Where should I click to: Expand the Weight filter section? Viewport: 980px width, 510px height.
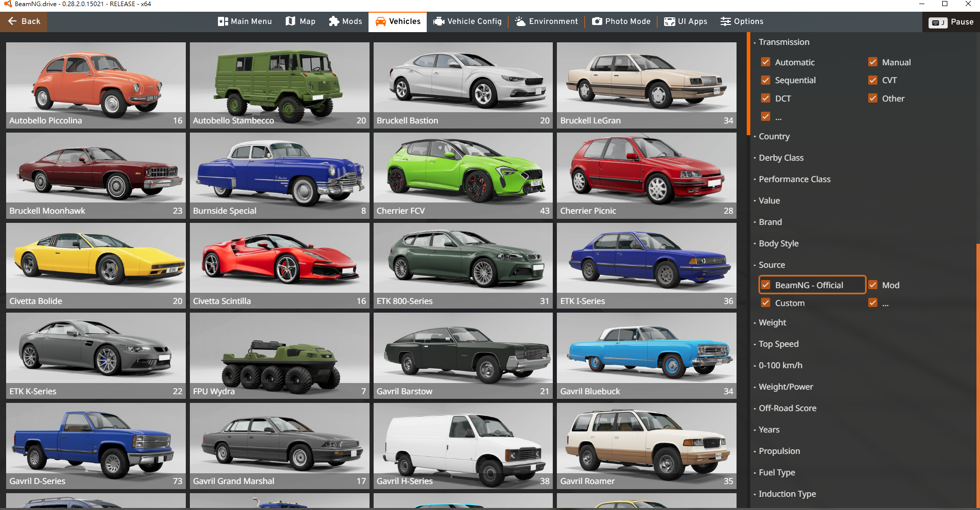[x=772, y=322]
